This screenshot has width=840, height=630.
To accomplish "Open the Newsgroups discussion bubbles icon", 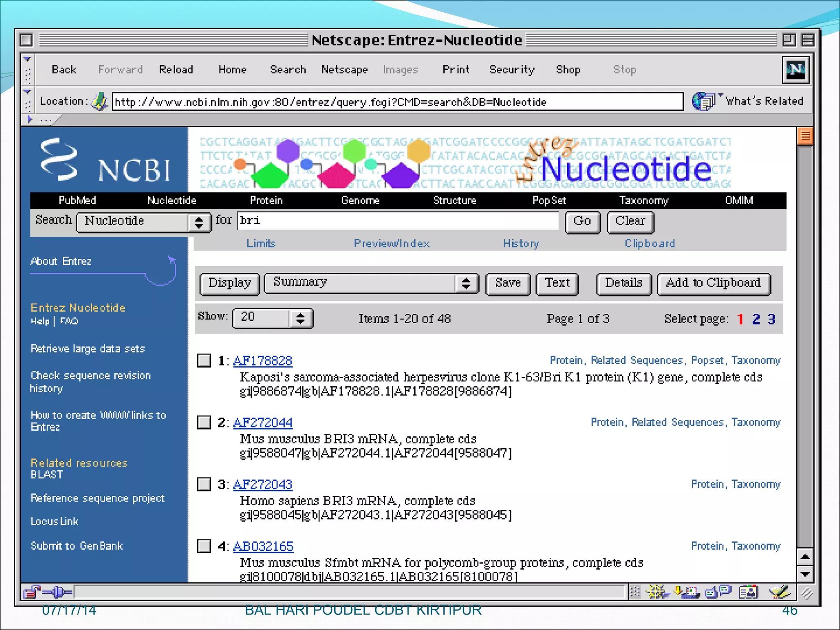I will point(718,592).
